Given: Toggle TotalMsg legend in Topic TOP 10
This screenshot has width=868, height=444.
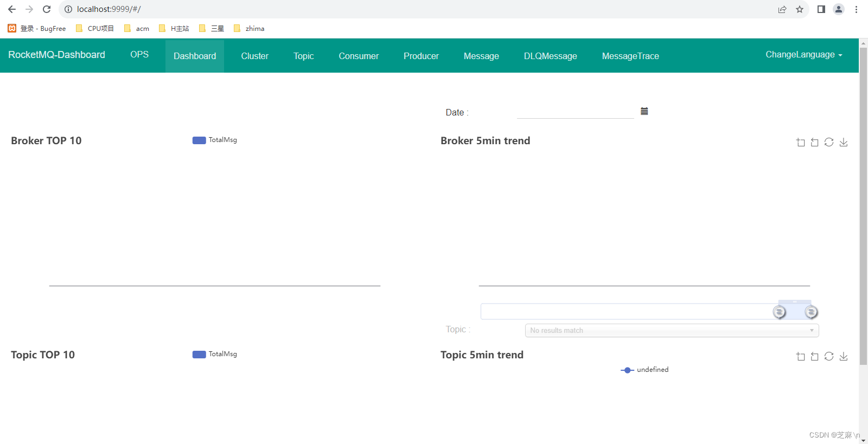Looking at the screenshot, I should coord(215,354).
